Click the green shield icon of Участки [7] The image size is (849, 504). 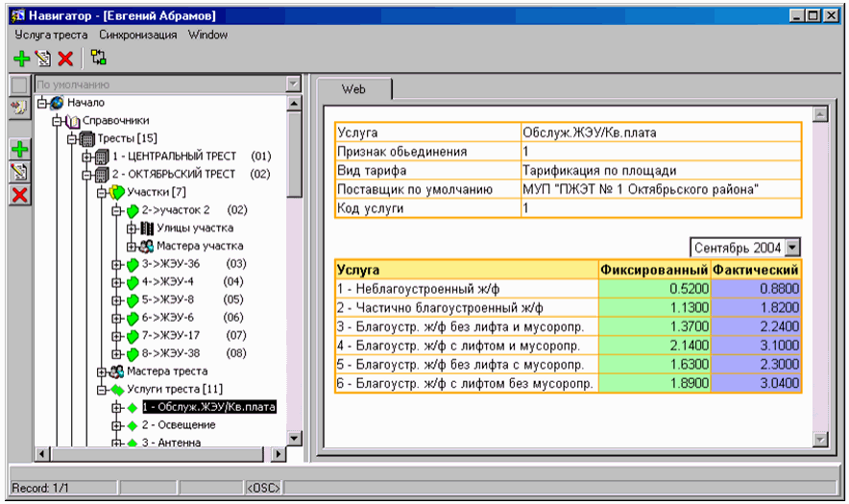tap(117, 193)
